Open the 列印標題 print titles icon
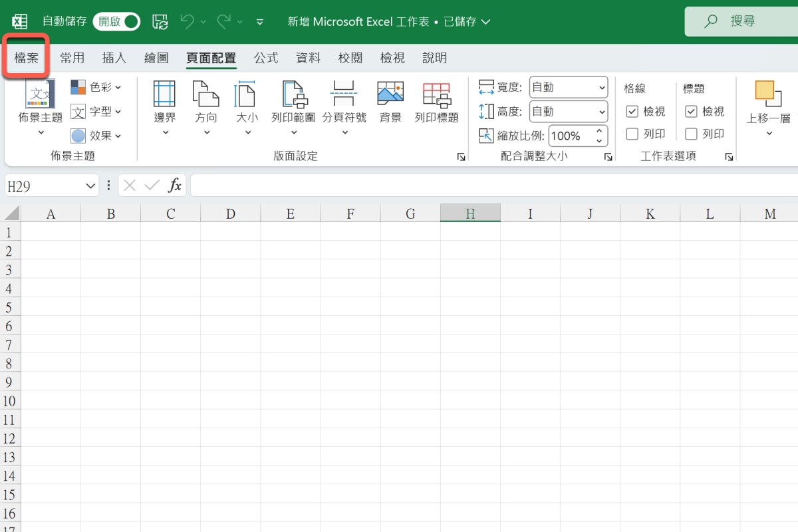The height and width of the screenshot is (532, 798). 436,95
